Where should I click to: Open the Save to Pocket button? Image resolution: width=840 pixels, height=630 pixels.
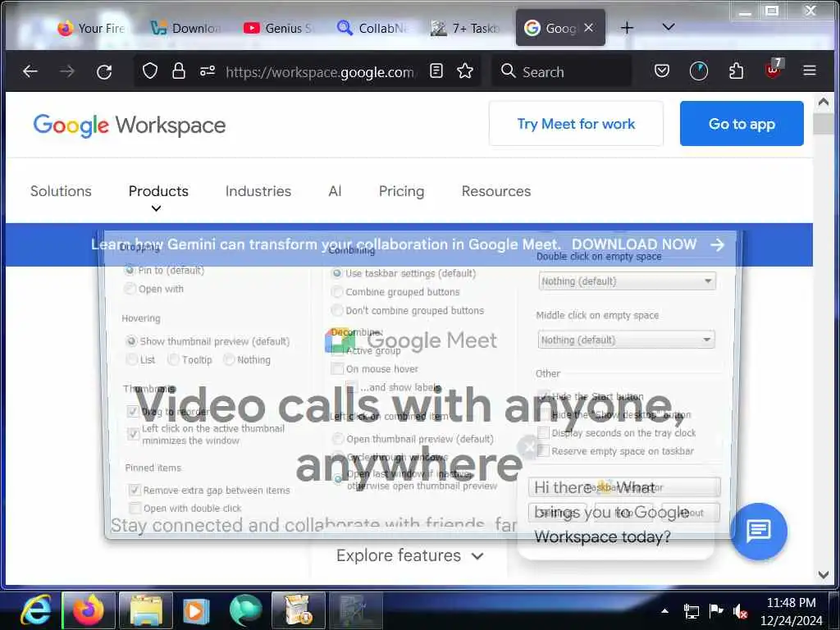(x=662, y=71)
